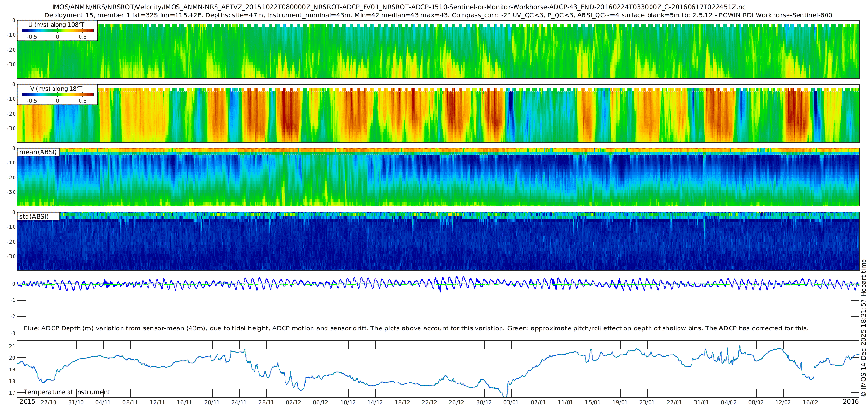Screen dimensions: 868x410
Task: Click the '10/12' date tick
Action: click(x=348, y=403)
